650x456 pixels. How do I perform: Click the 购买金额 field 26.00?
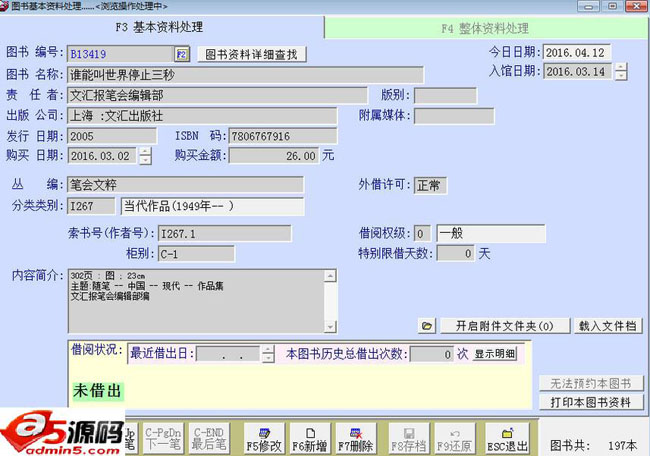tap(274, 156)
